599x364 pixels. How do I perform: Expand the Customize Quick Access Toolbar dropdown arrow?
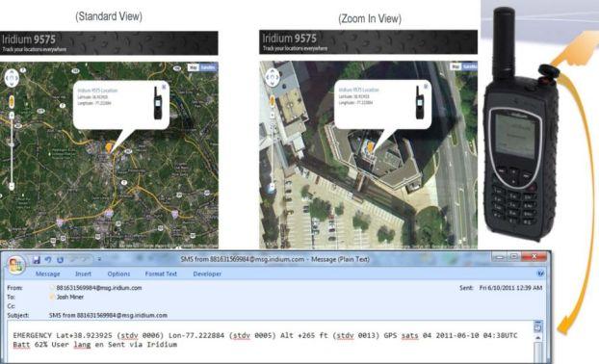coord(99,260)
